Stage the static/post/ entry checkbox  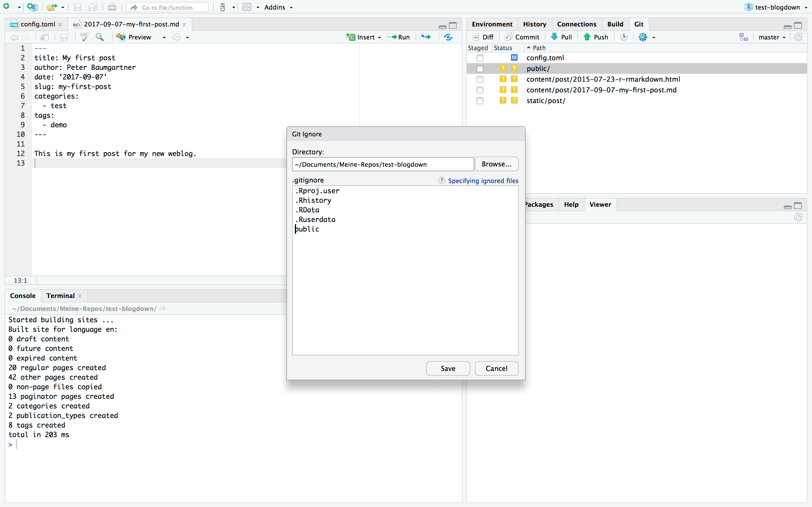coord(480,101)
